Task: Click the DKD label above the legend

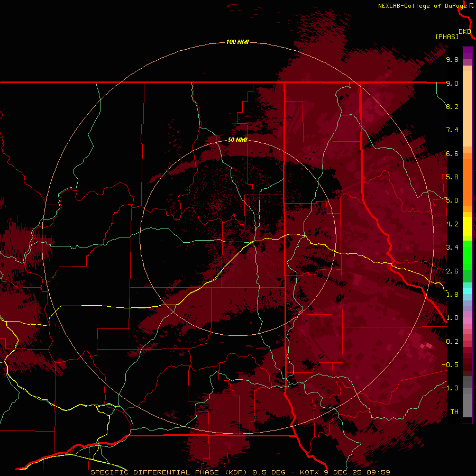Action: [465, 32]
